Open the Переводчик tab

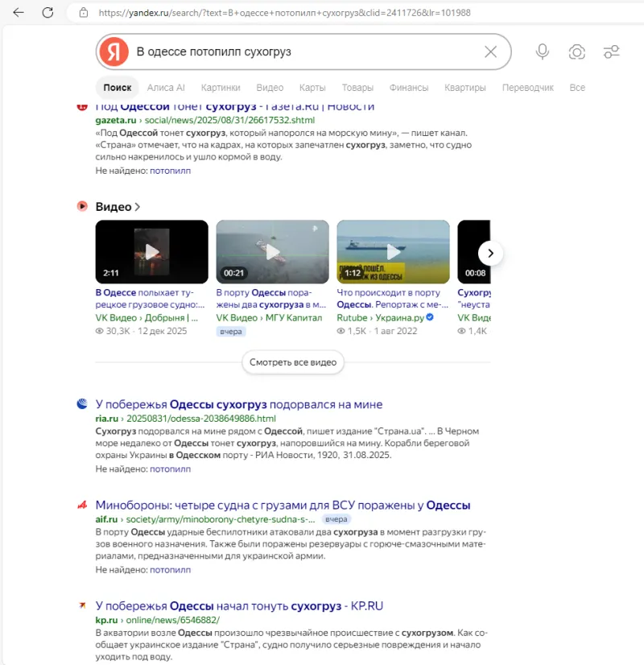pyautogui.click(x=528, y=88)
